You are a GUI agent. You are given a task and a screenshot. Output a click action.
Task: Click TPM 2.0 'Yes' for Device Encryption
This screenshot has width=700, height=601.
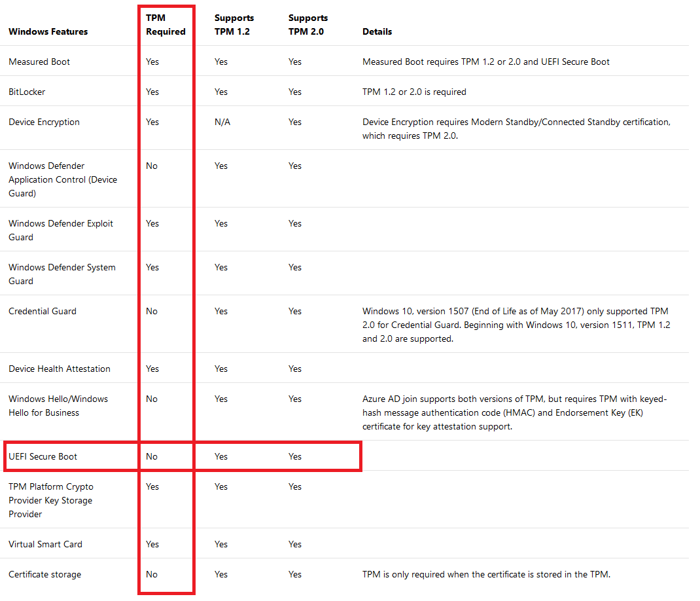[x=294, y=122]
